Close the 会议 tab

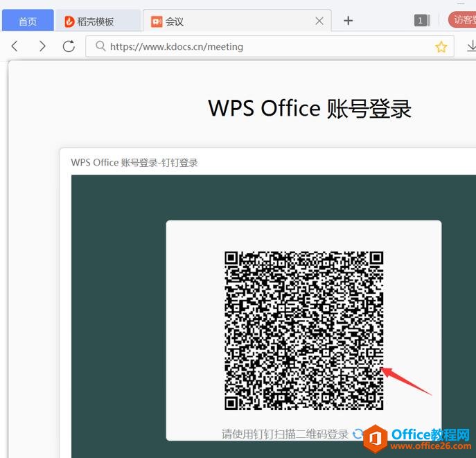point(319,21)
